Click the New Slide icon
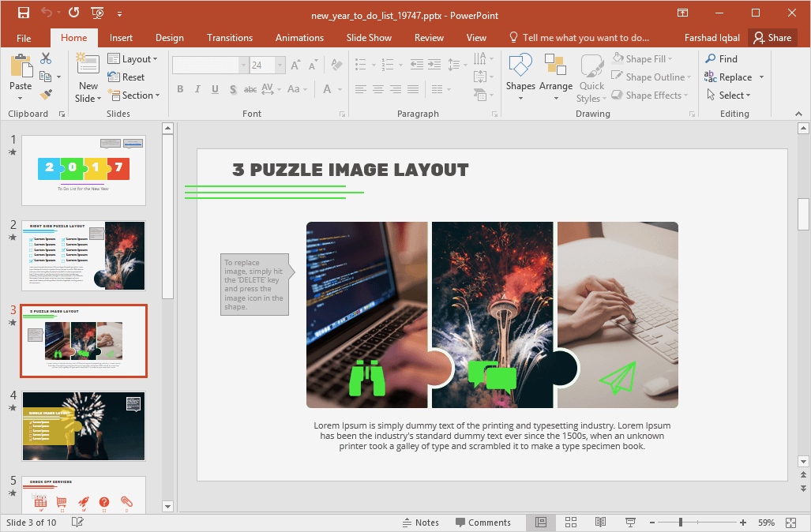811x532 pixels. [x=88, y=65]
